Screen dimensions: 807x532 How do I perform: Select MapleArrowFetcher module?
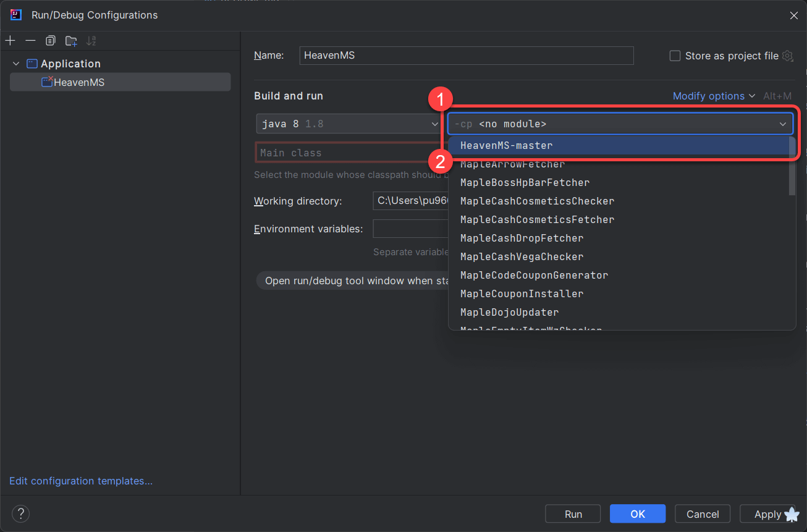click(619, 164)
